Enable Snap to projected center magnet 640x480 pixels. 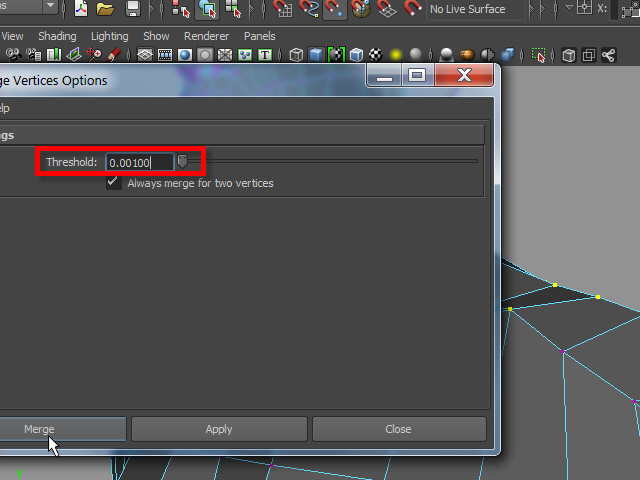point(361,9)
